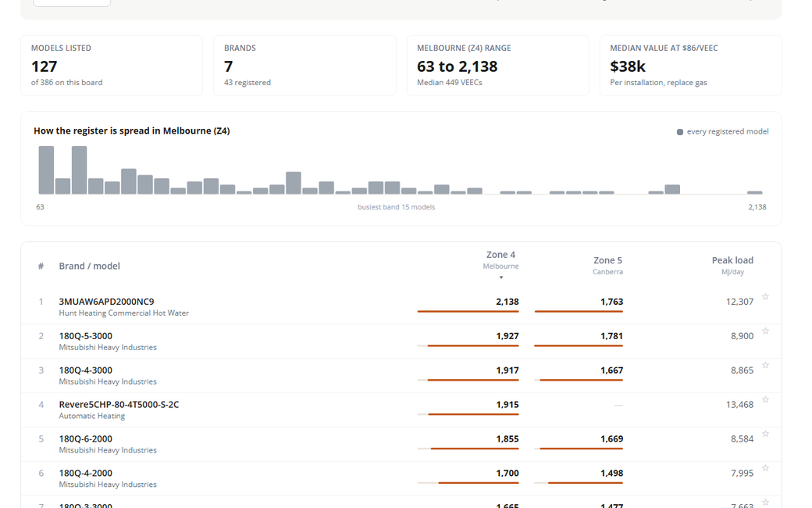Viewport: 812px width, 508px height.
Task: Click the 12,307 peak load value
Action: (739, 302)
